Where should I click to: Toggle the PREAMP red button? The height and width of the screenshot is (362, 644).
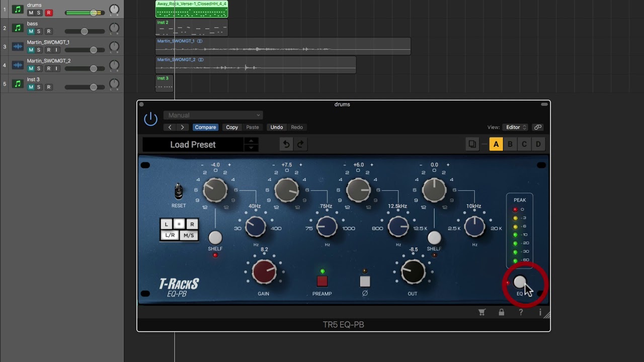pos(322,281)
